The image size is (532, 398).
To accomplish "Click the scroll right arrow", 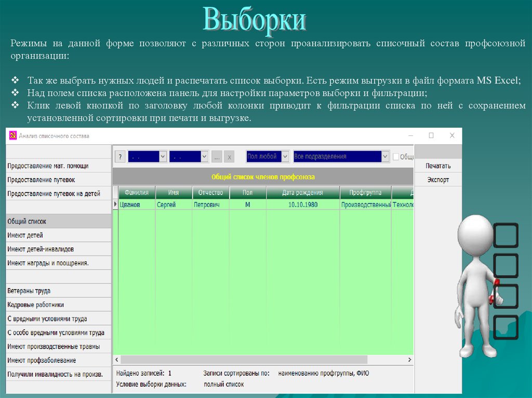I will tap(409, 360).
